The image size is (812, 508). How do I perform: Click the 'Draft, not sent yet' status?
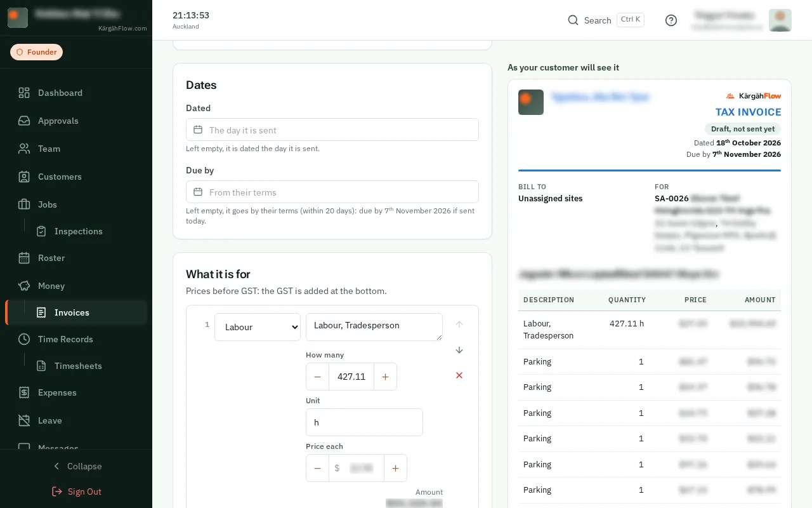click(x=743, y=129)
